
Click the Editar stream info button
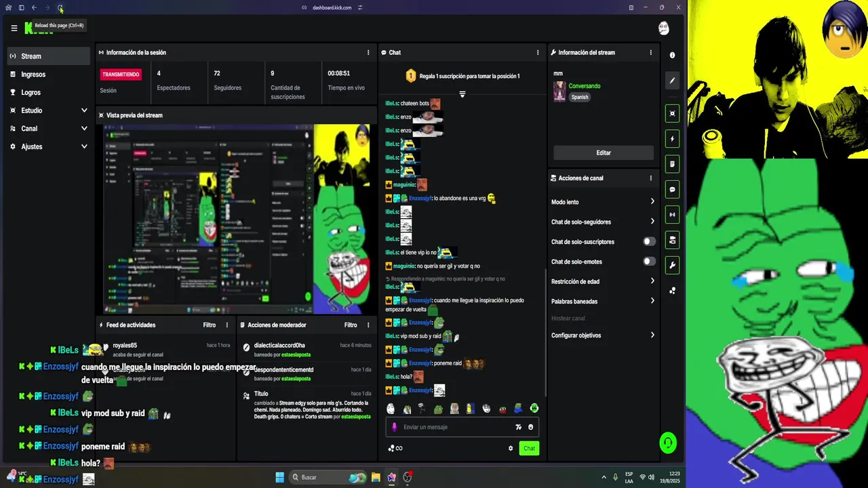click(x=604, y=152)
